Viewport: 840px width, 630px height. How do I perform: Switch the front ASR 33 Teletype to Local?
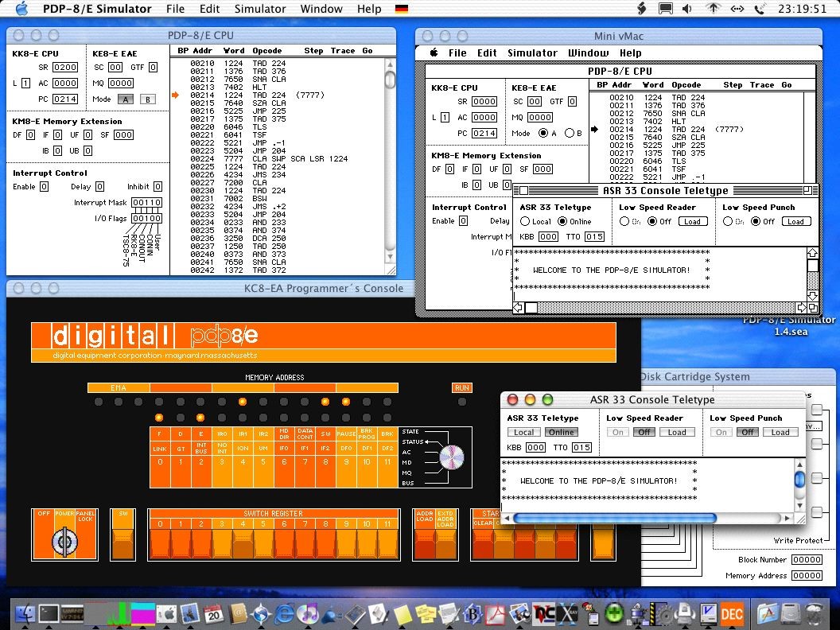(524, 432)
